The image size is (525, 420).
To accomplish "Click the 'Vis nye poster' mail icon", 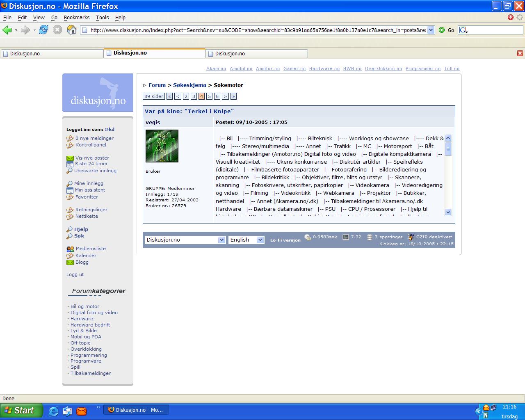I will click(x=70, y=158).
